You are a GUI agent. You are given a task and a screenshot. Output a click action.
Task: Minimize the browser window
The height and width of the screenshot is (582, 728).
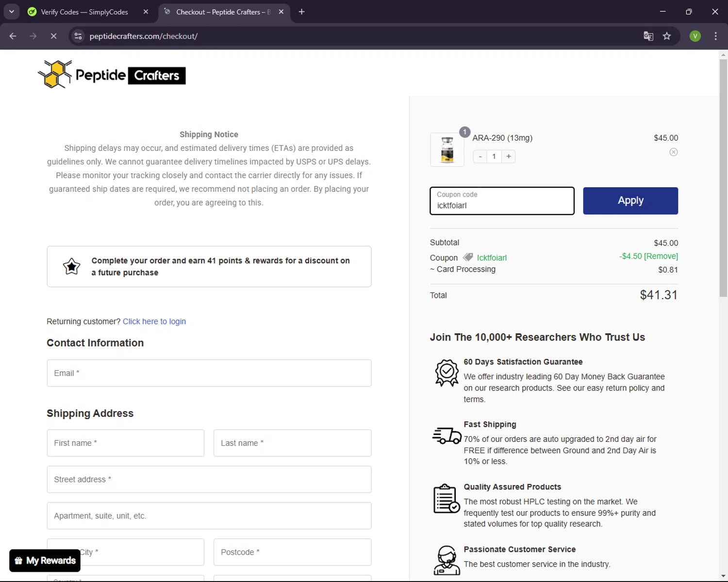point(662,12)
